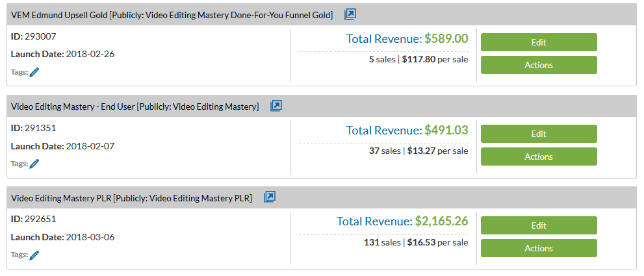Open Video Editing Mastery PLR external link icon

coord(270,197)
